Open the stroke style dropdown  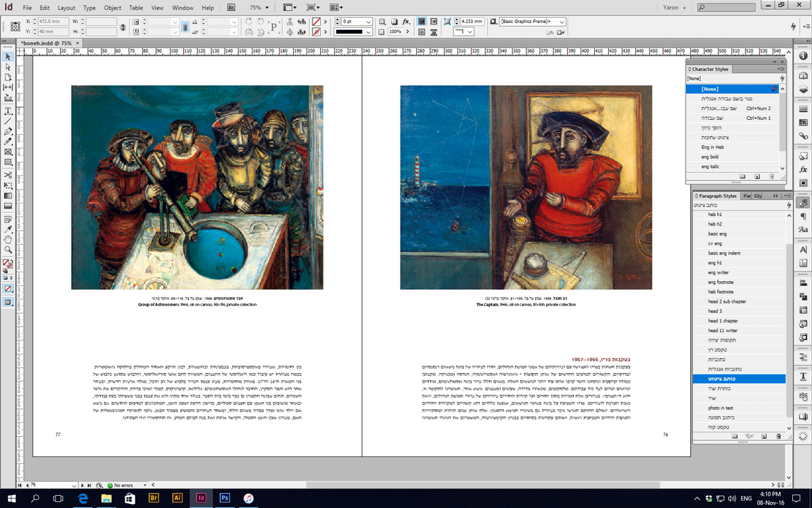click(369, 31)
